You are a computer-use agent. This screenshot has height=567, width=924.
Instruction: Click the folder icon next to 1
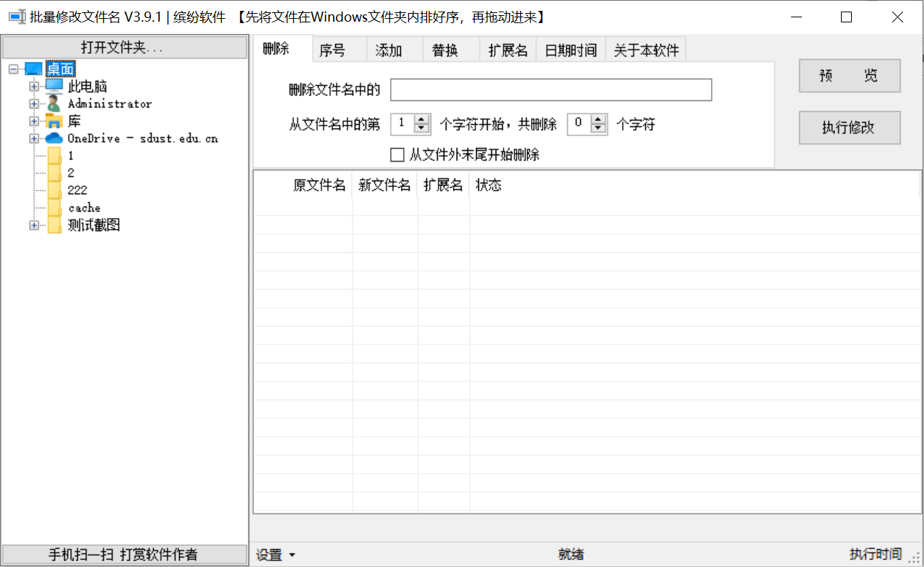pos(53,155)
